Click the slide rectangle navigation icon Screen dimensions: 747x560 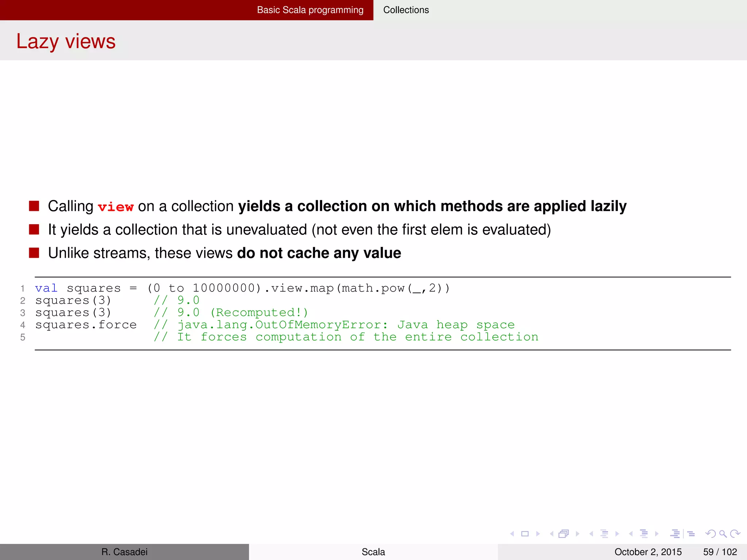coord(525,534)
